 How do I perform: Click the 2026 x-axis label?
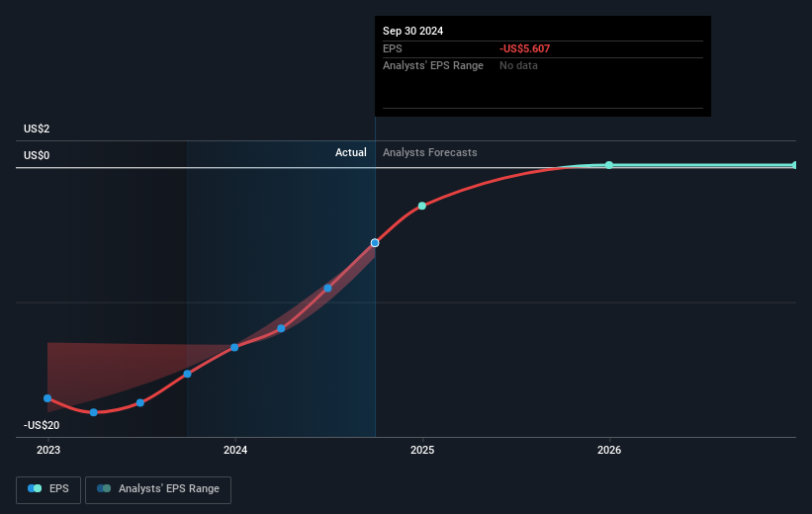point(609,450)
